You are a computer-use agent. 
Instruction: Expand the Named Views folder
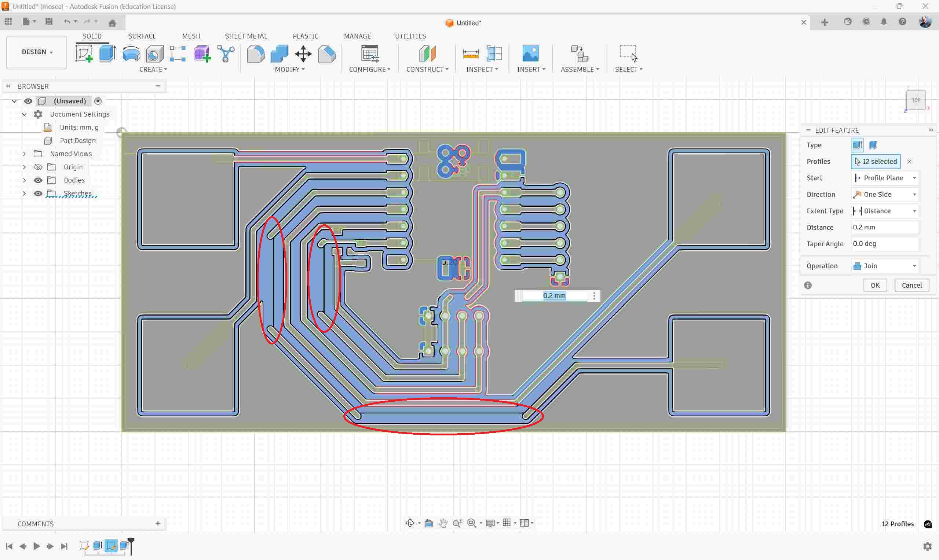point(24,154)
